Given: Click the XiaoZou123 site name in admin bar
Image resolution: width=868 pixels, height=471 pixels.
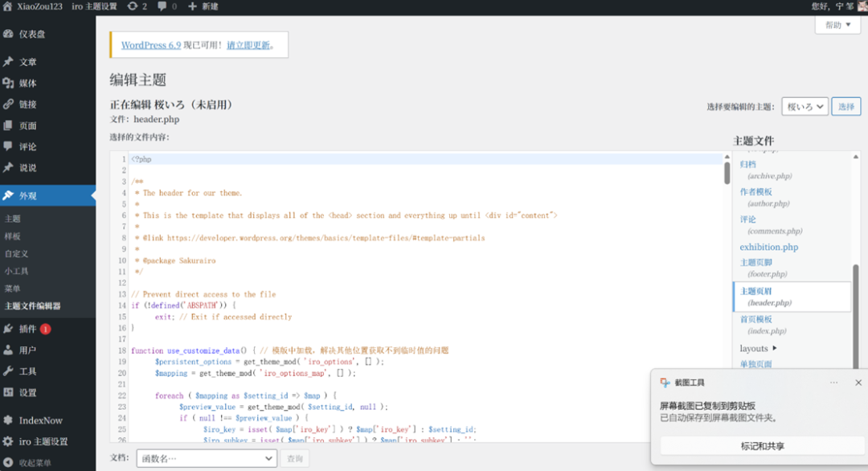Looking at the screenshot, I should (x=39, y=6).
